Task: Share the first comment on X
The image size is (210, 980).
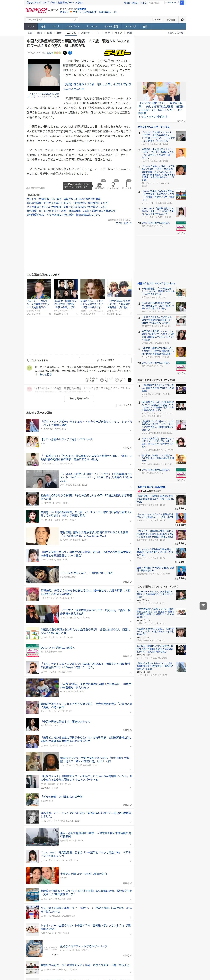Action: tap(130, 380)
